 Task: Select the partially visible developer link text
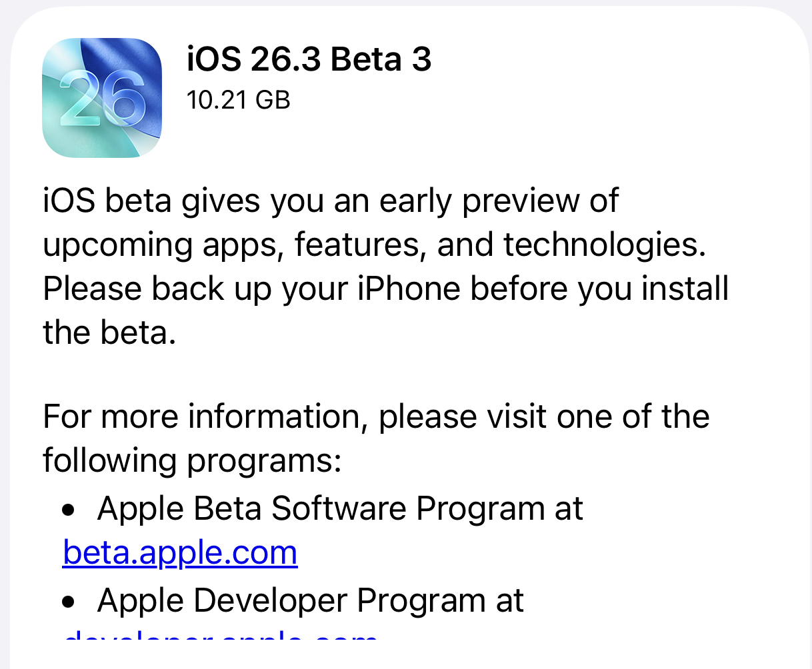(220, 641)
